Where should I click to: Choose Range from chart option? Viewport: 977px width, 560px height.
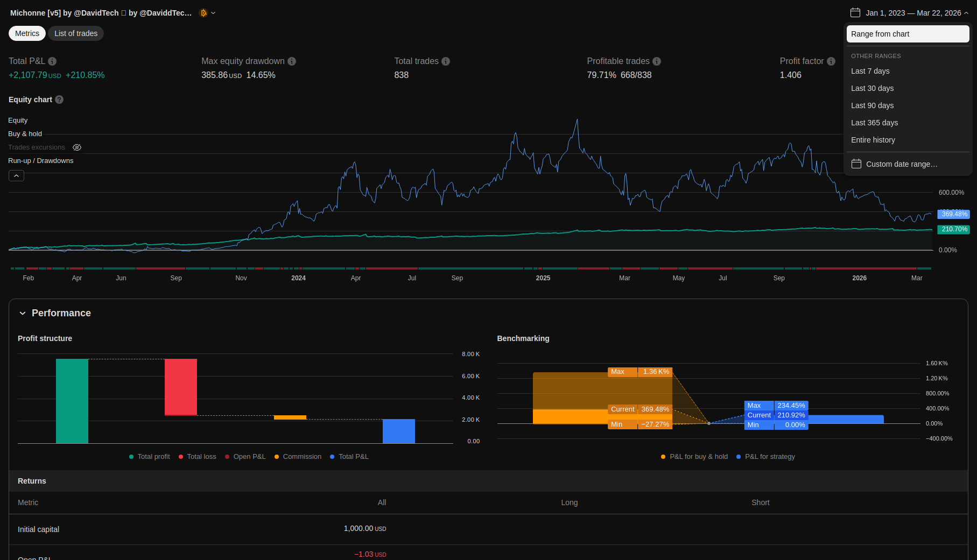coord(908,34)
